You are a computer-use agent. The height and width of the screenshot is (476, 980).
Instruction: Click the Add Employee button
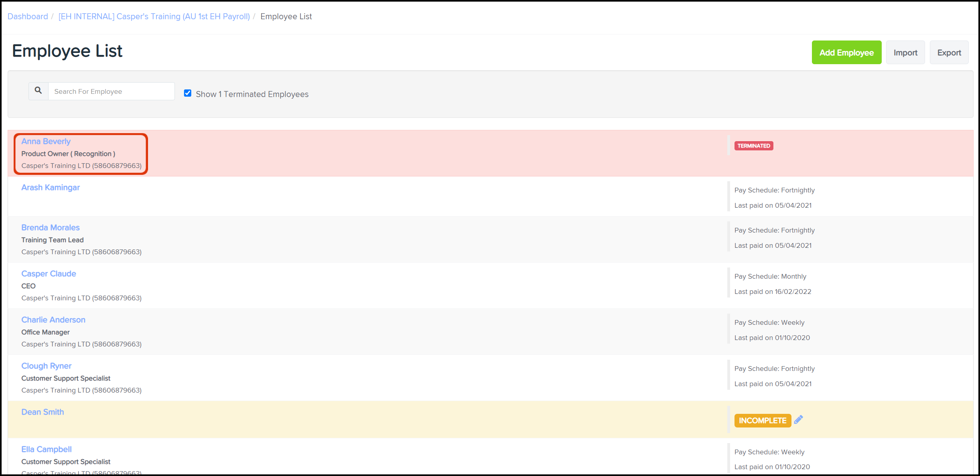pyautogui.click(x=846, y=53)
